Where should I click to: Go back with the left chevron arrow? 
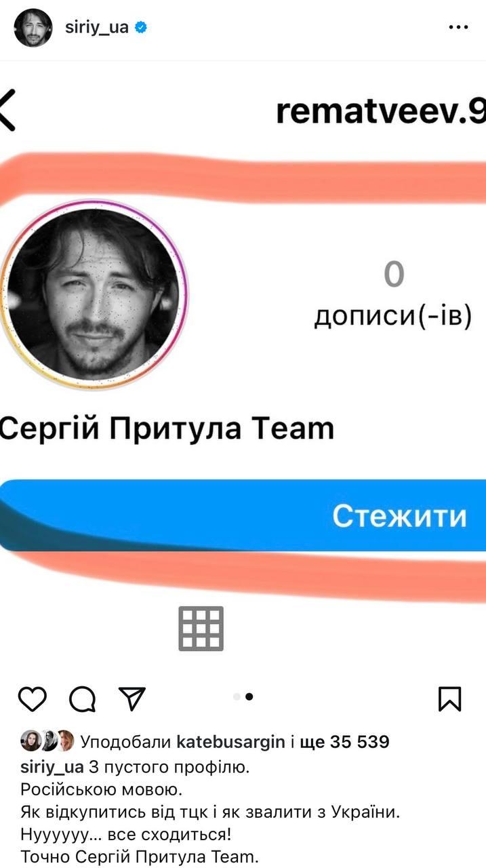(x=7, y=111)
